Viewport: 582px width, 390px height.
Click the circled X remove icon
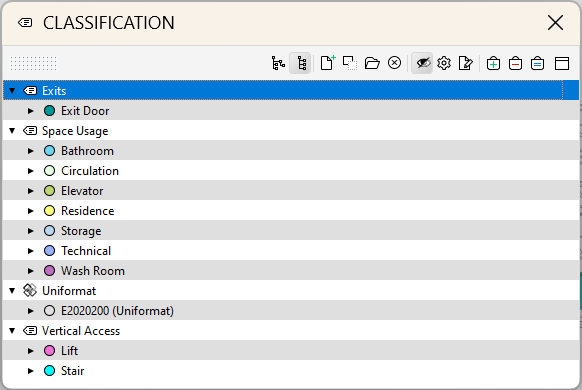click(395, 63)
